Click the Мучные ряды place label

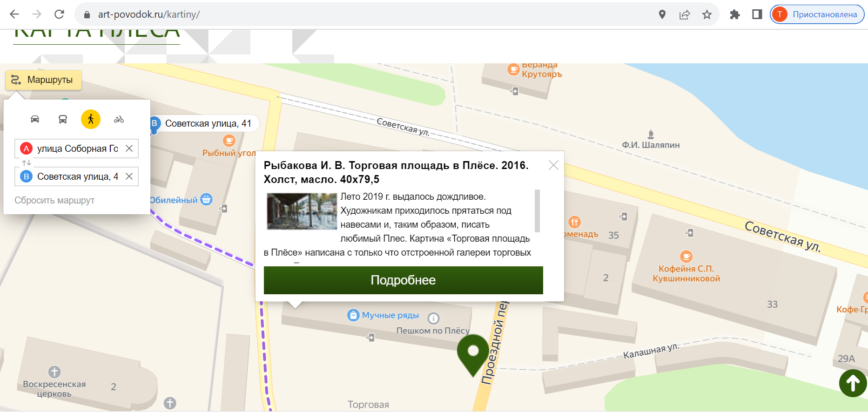click(390, 315)
